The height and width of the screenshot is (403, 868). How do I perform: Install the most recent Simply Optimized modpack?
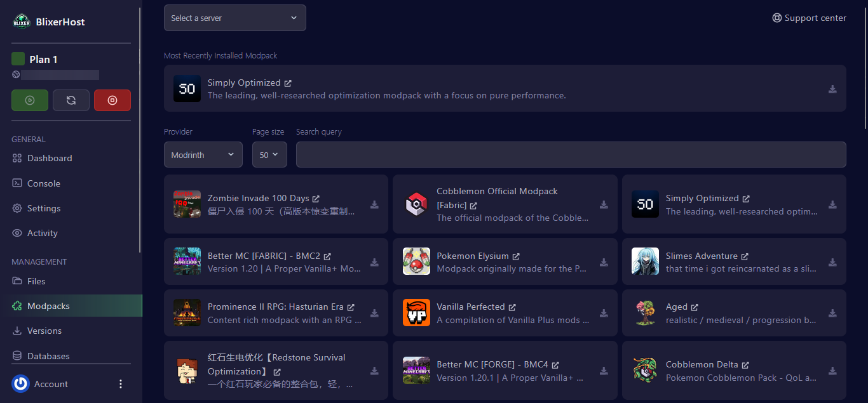pos(832,89)
